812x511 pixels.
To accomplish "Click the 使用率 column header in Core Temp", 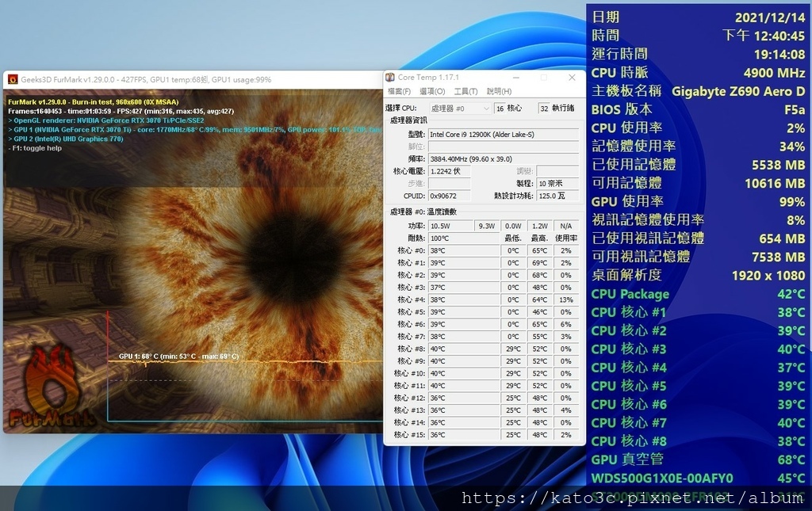I will tap(566, 238).
